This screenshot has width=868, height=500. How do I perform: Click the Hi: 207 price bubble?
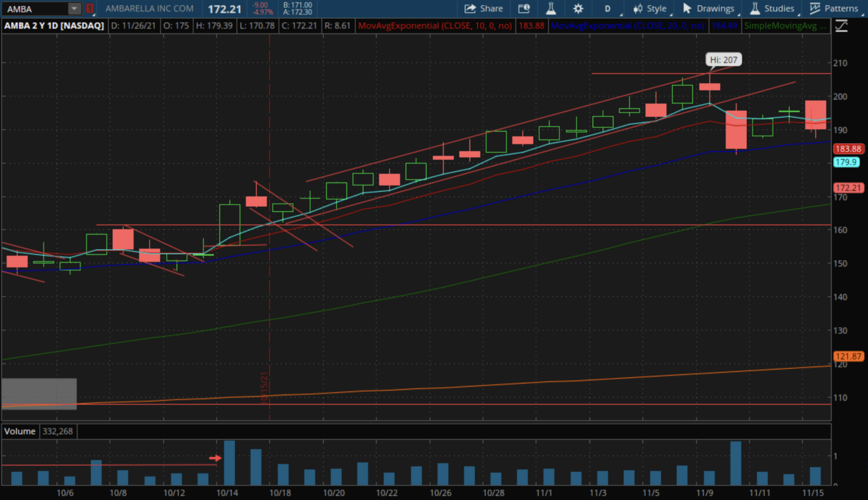[x=723, y=60]
